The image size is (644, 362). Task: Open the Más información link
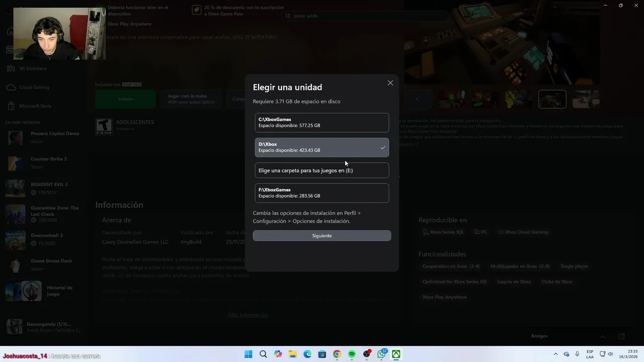point(248,315)
